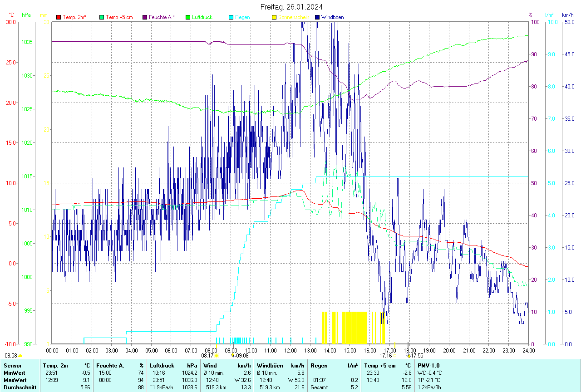Click the sunset marker icon beside 17:16

[x=395, y=356]
